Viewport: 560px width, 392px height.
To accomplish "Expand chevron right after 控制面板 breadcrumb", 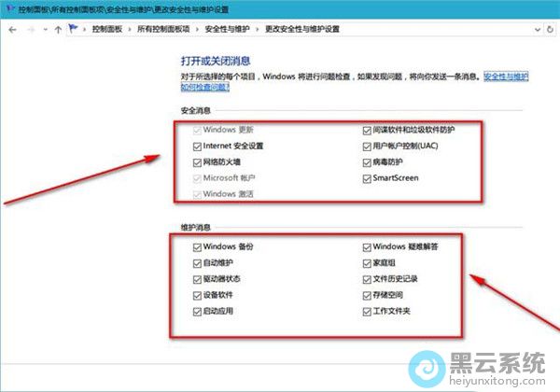I will click(x=130, y=29).
